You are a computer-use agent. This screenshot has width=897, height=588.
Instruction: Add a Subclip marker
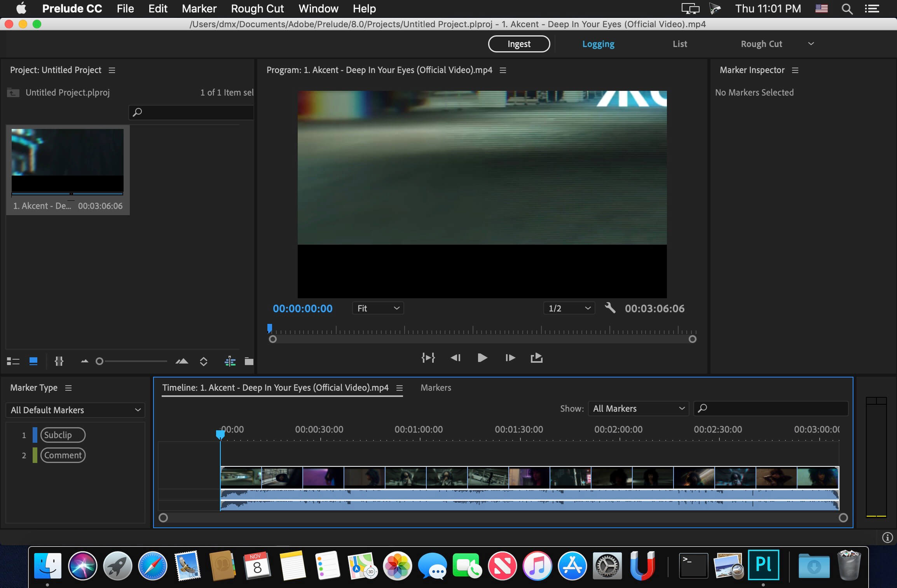[63, 435]
